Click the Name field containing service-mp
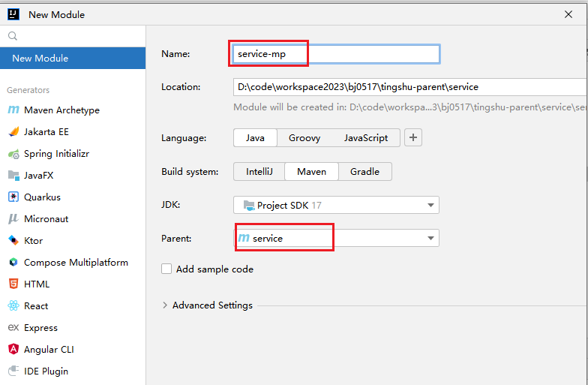 click(336, 54)
